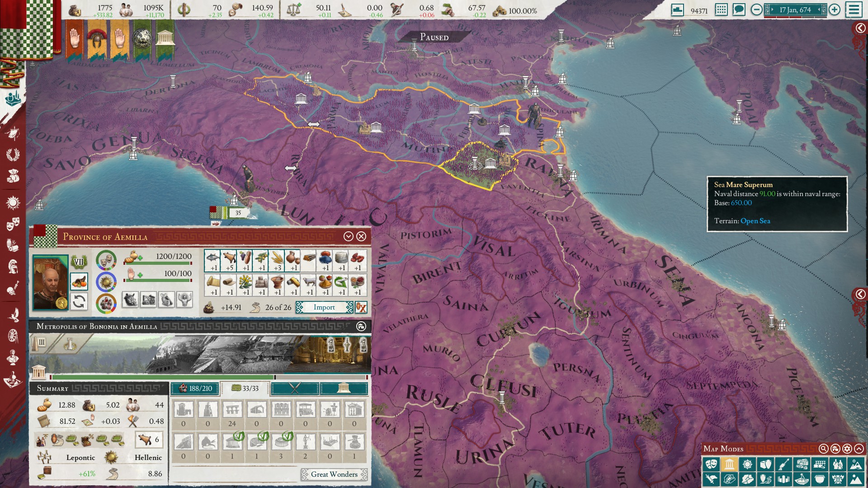The height and width of the screenshot is (488, 868).
Task: Collapse the Province of Aemilla panel
Action: click(348, 236)
